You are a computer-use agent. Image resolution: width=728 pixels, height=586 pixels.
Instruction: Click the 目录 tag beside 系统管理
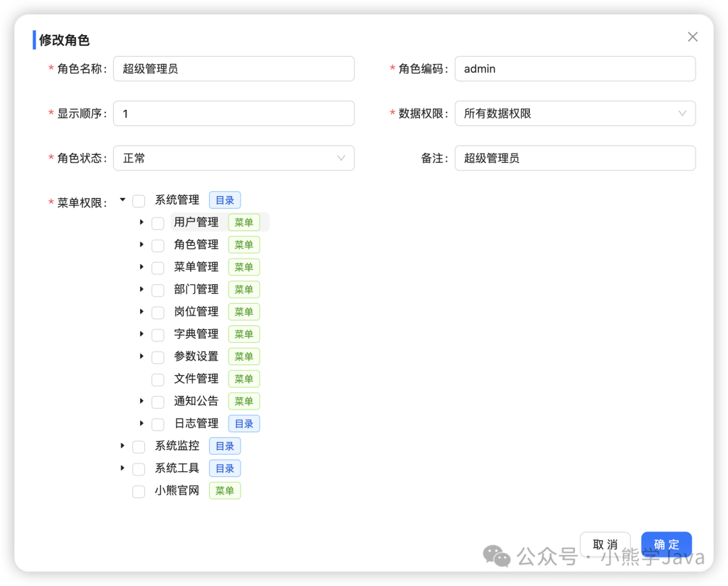click(x=224, y=200)
